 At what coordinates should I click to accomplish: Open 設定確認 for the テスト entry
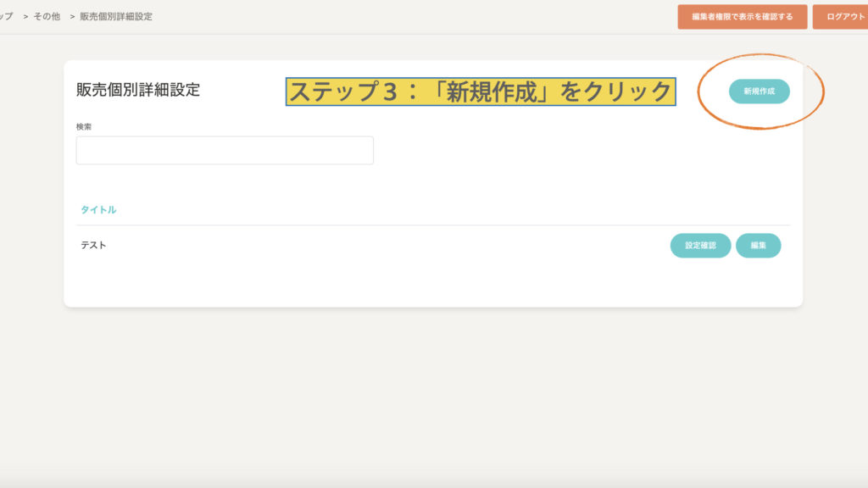coord(700,246)
